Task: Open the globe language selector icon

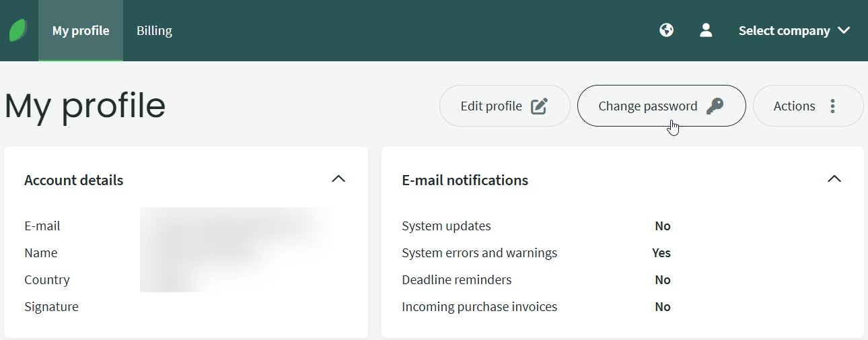Action: [666, 30]
